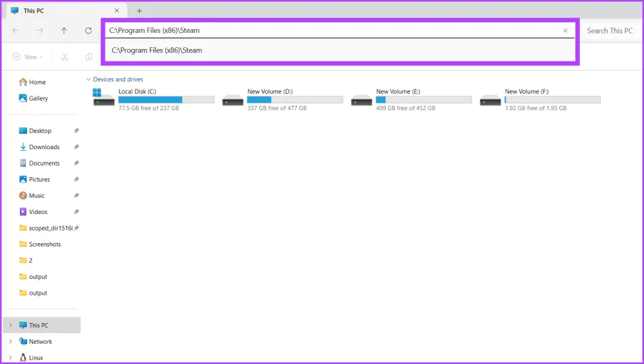The image size is (644, 364).
Task: Go to Downloads in sidebar
Action: coord(44,147)
